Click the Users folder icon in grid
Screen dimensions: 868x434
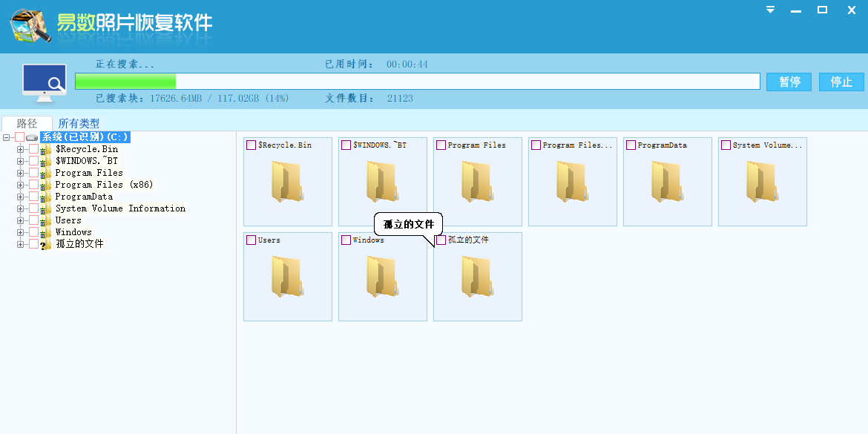pyautogui.click(x=288, y=277)
